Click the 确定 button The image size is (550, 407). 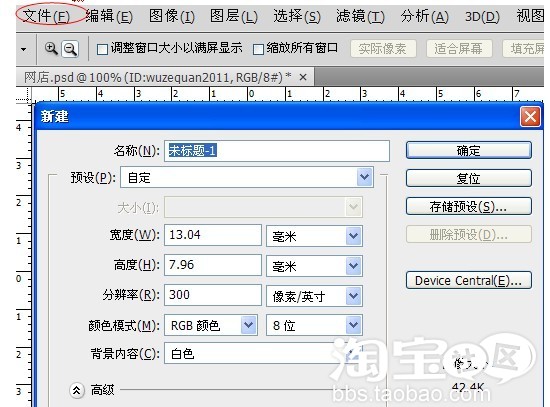tap(469, 151)
